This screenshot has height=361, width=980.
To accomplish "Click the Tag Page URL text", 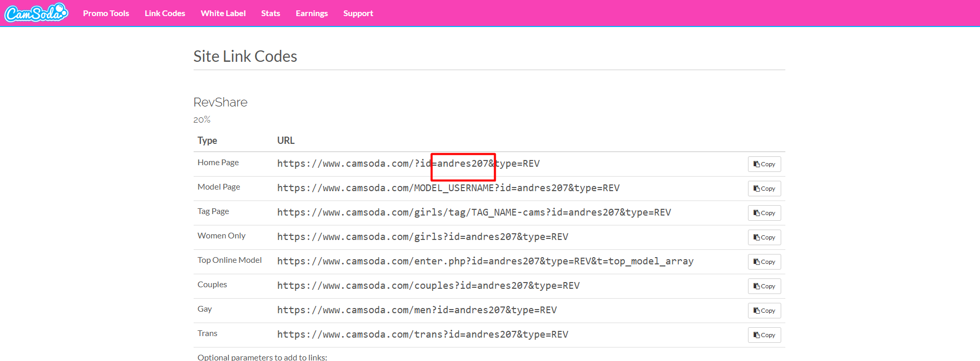I will pyautogui.click(x=473, y=212).
